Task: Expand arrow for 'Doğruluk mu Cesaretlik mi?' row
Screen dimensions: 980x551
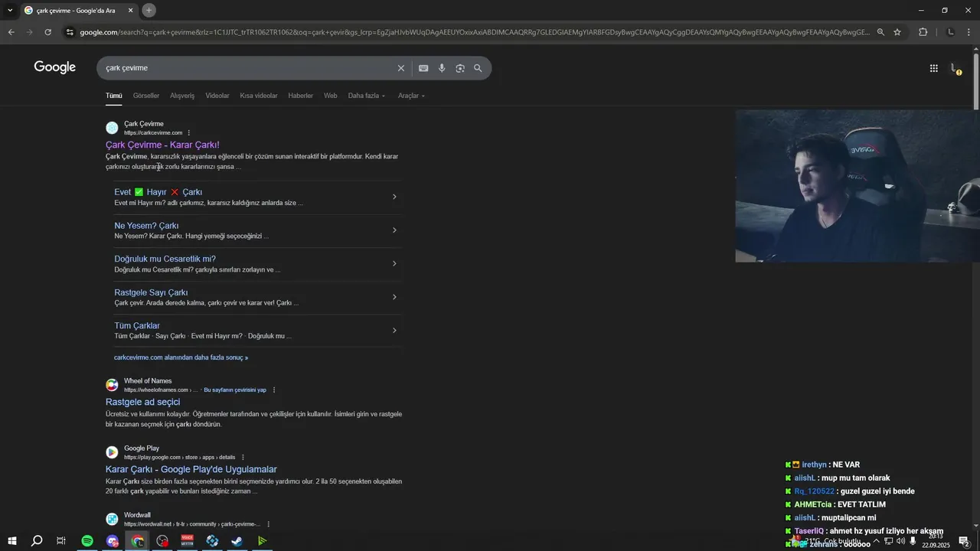Action: (x=394, y=263)
